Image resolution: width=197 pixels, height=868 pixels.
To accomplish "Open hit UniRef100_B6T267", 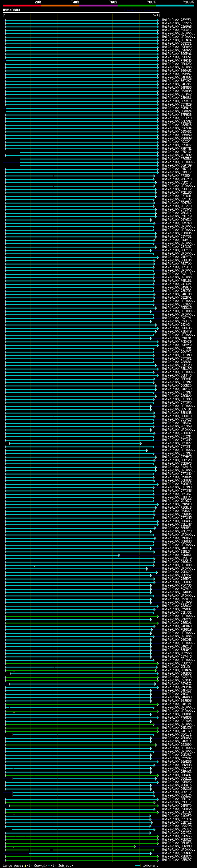I will point(176,81).
